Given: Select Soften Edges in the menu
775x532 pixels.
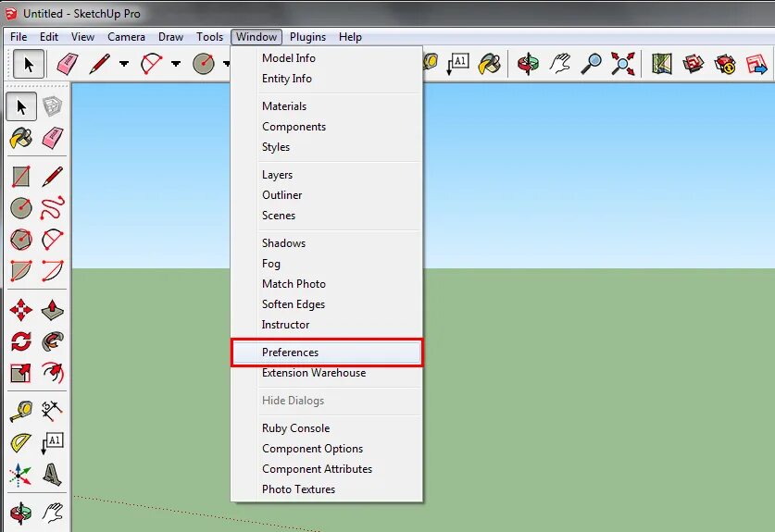Looking at the screenshot, I should click(327, 304).
